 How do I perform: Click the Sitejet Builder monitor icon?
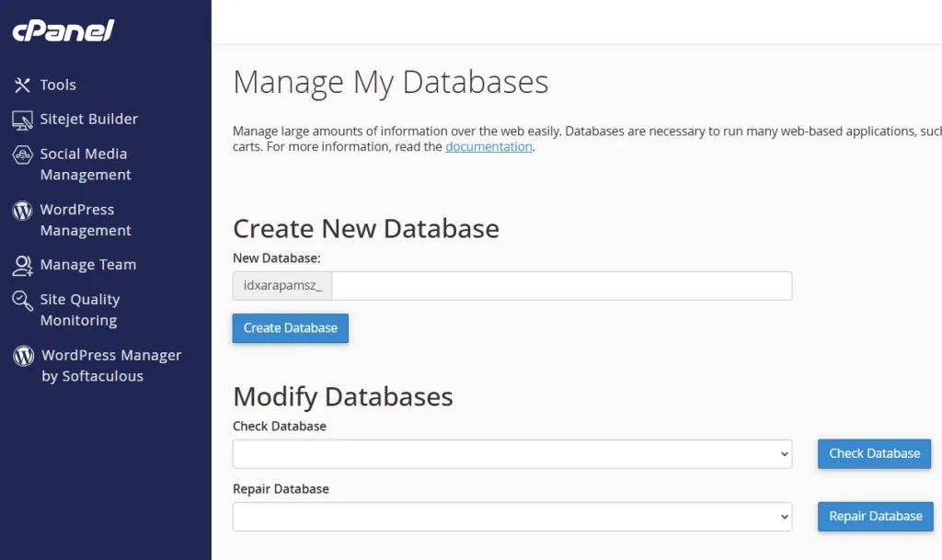pos(22,120)
